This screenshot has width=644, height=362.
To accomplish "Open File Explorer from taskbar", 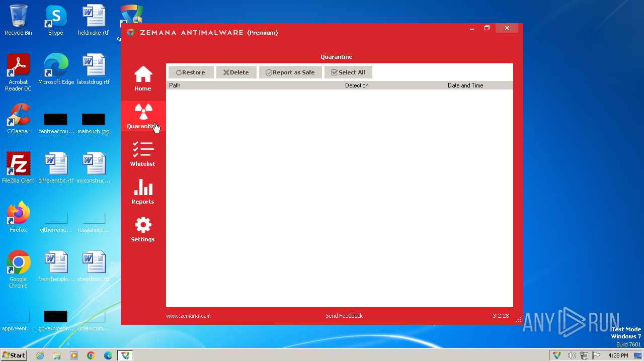I will [x=57, y=355].
